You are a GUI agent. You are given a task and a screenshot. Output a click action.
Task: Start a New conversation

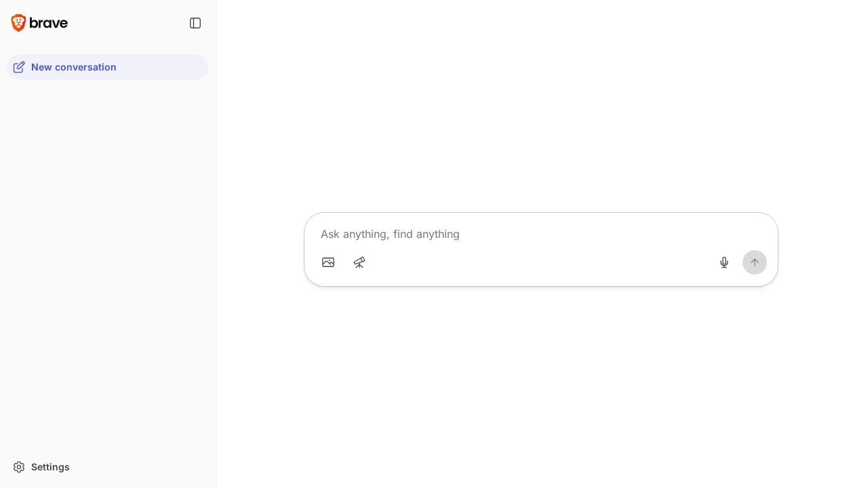pyautogui.click(x=73, y=67)
